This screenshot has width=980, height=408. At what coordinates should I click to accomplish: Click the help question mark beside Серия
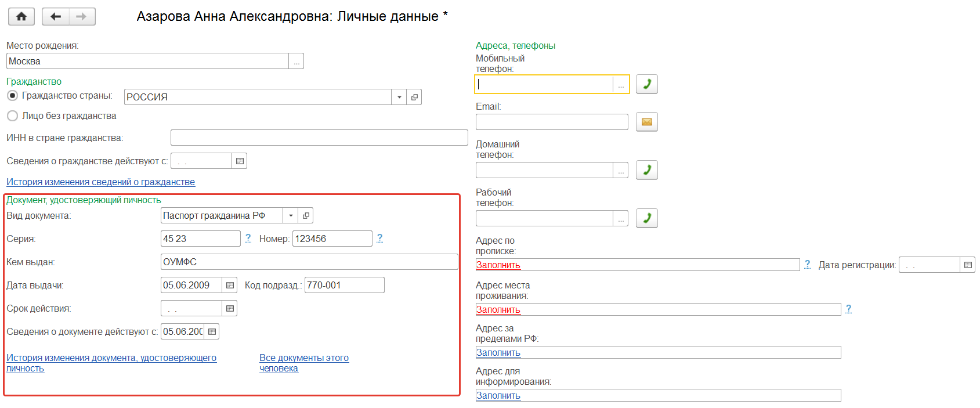(248, 238)
